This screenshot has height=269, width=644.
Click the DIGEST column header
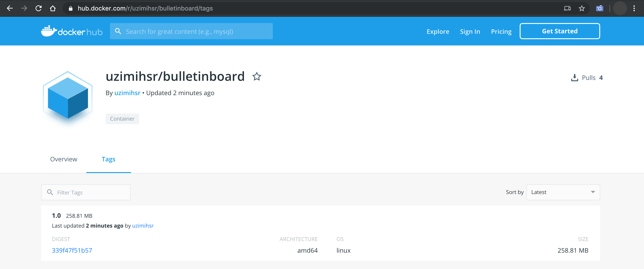tap(61, 239)
